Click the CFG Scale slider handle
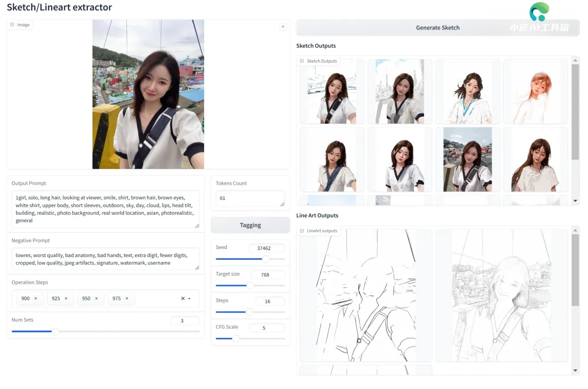588x389 pixels. [x=236, y=339]
